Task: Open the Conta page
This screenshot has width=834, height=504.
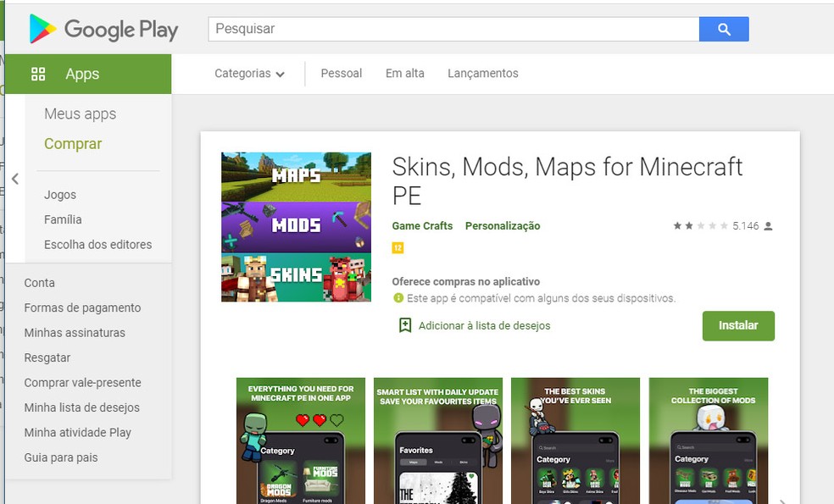Action: coord(39,283)
